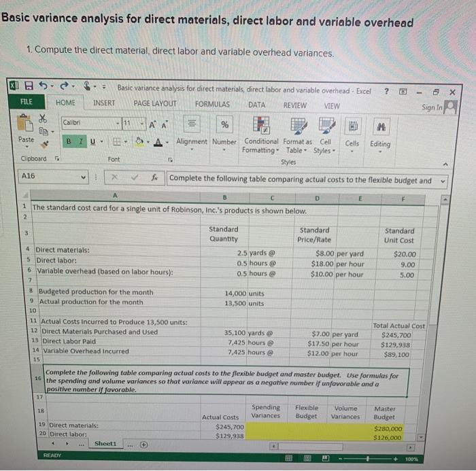The image size is (476, 471).
Task: Switch to the DATA tab
Action: coord(256,105)
